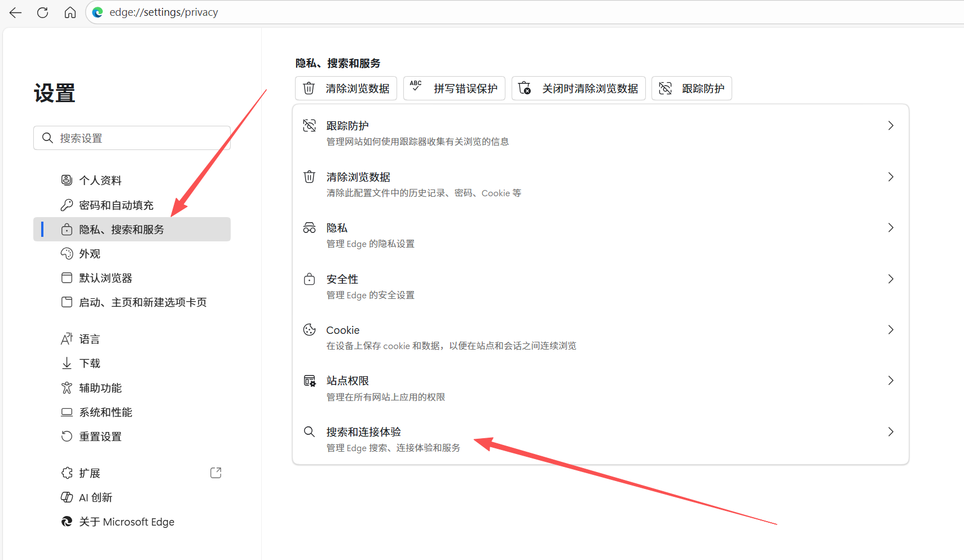Go to home via house icon
Viewport: 964px width, 560px height.
pyautogui.click(x=70, y=12)
